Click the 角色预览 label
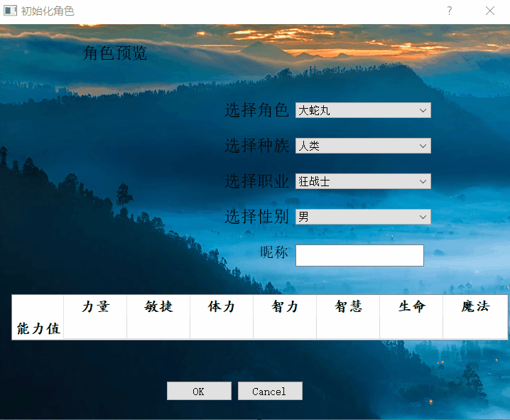This screenshot has width=510, height=420. [115, 53]
